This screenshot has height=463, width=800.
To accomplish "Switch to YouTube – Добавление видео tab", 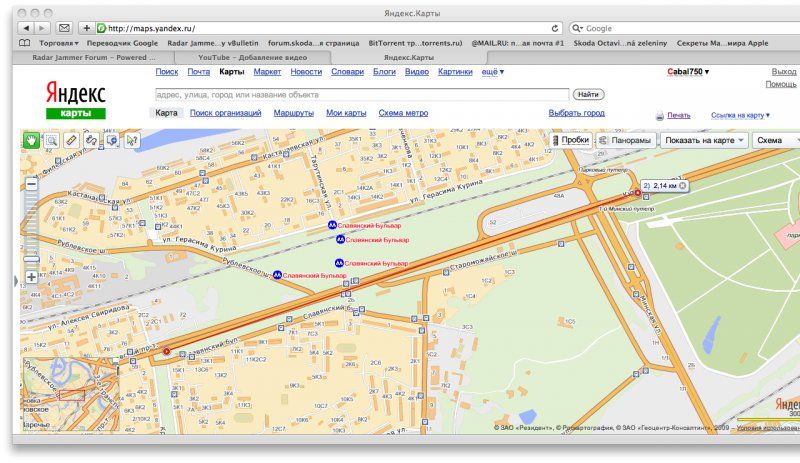I will click(x=253, y=58).
